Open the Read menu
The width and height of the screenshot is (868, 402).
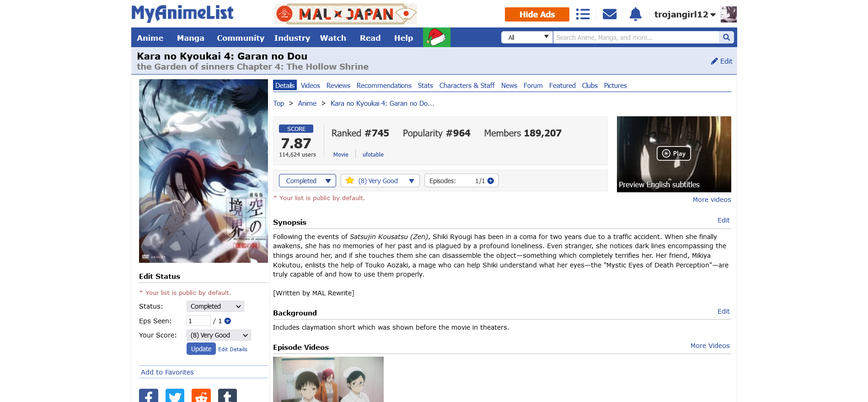370,38
